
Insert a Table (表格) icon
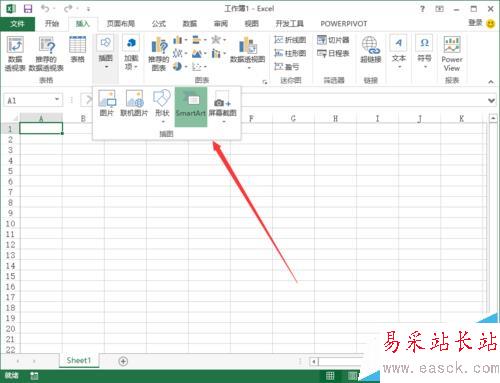[x=77, y=49]
